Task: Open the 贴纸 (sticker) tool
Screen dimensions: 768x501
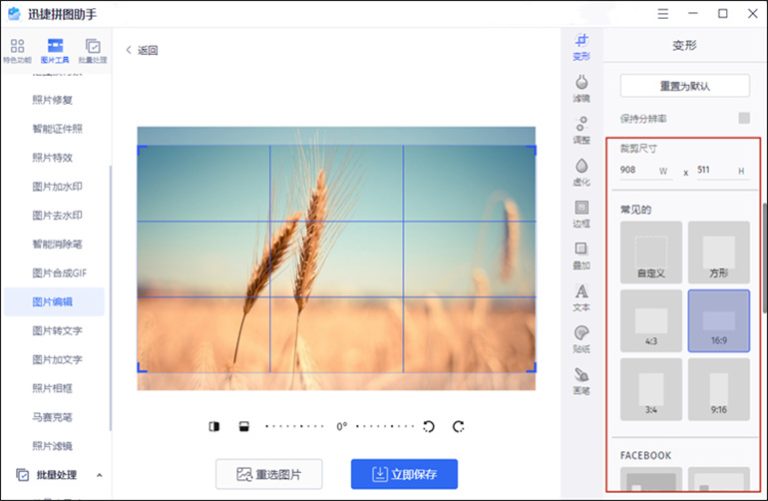Action: point(581,338)
